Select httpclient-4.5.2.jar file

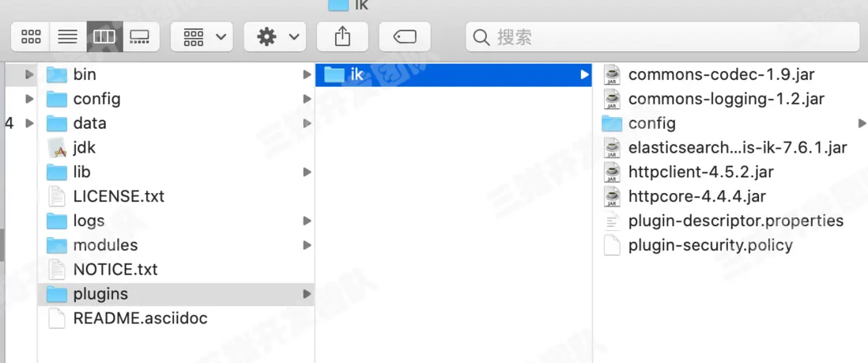730,172
